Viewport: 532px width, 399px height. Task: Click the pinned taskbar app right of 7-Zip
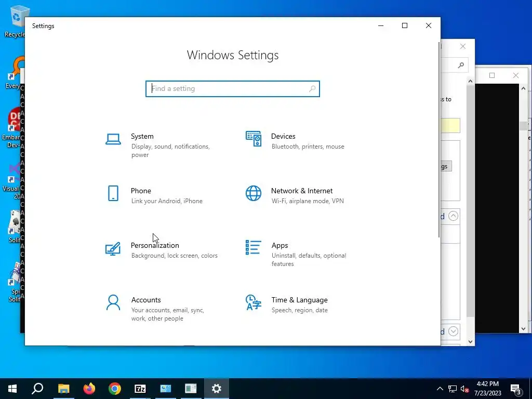(166, 389)
